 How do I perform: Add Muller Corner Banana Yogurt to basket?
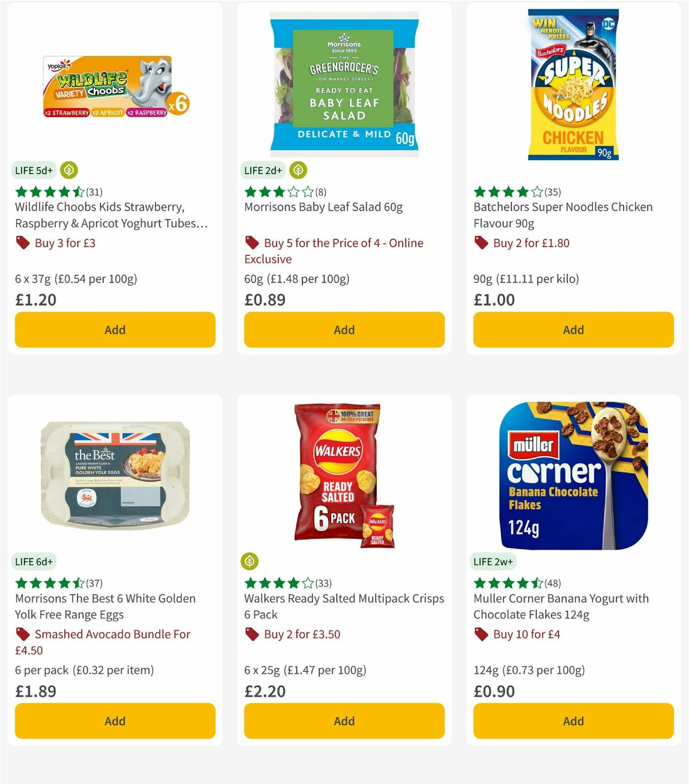point(573,721)
